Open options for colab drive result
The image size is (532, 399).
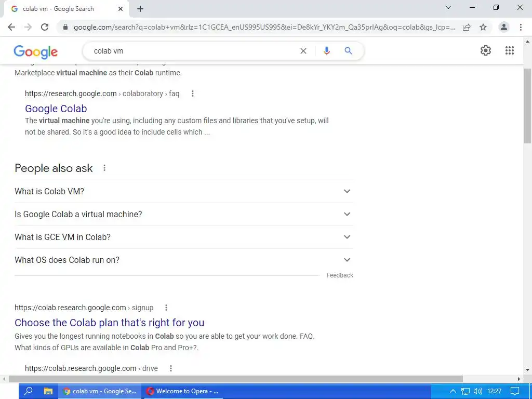tap(170, 368)
